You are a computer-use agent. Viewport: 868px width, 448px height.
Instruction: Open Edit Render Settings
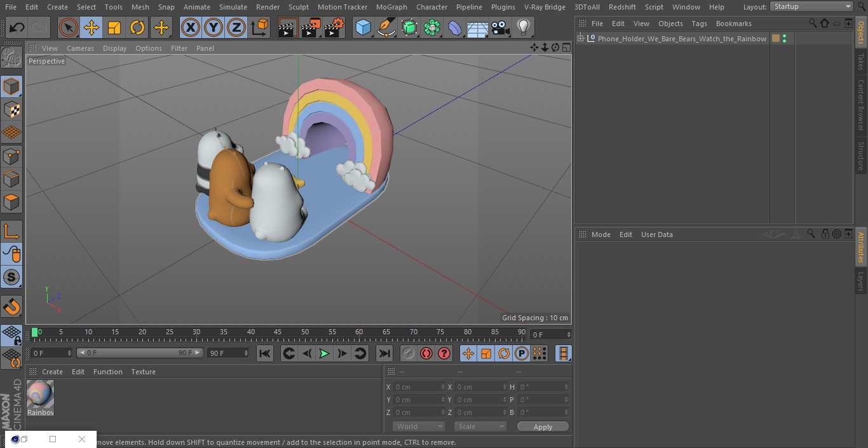click(334, 28)
